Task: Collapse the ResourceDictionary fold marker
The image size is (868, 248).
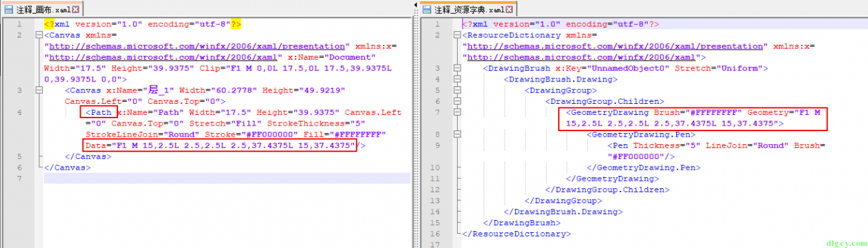Action: (x=456, y=35)
